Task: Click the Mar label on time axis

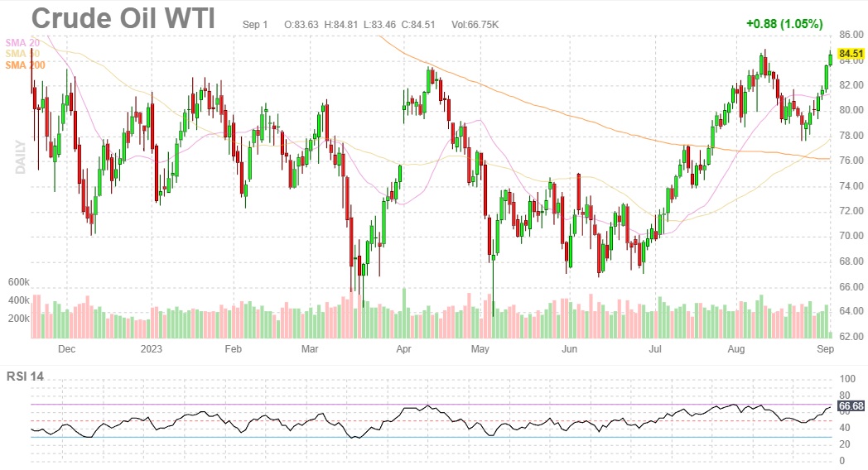Action: point(310,349)
